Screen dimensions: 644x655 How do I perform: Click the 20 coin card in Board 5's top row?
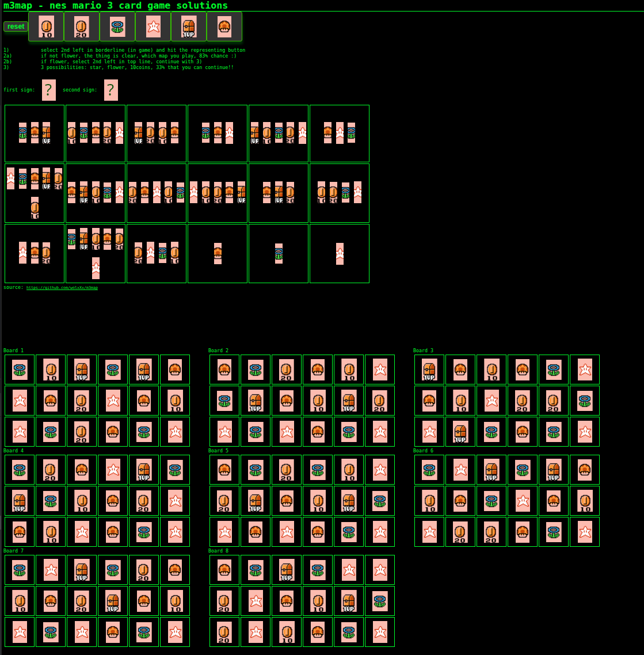tap(287, 470)
